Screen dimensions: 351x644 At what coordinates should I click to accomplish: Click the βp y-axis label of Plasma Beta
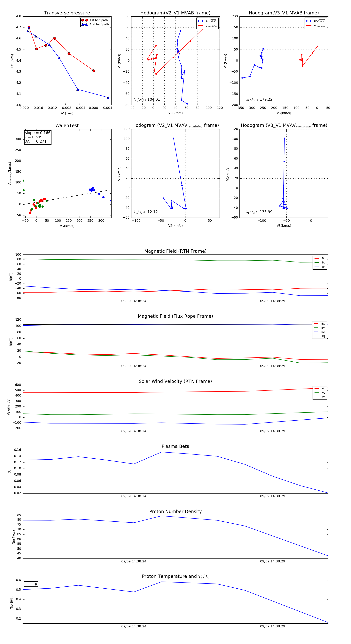10,471
